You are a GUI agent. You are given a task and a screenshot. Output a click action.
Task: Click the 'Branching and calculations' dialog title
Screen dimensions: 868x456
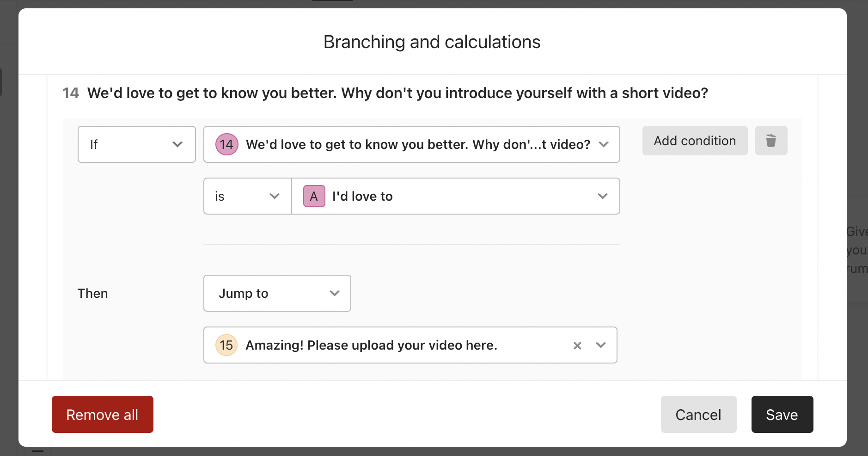pos(432,42)
